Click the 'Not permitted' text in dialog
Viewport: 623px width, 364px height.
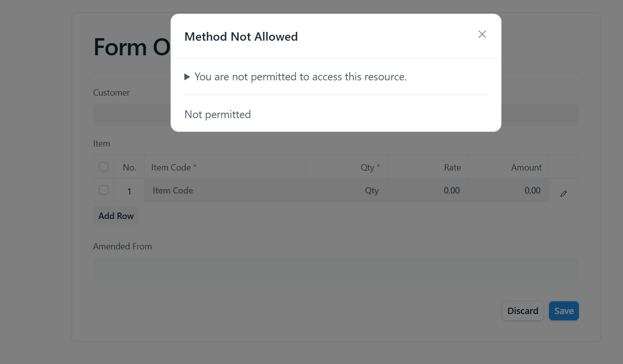tap(218, 114)
